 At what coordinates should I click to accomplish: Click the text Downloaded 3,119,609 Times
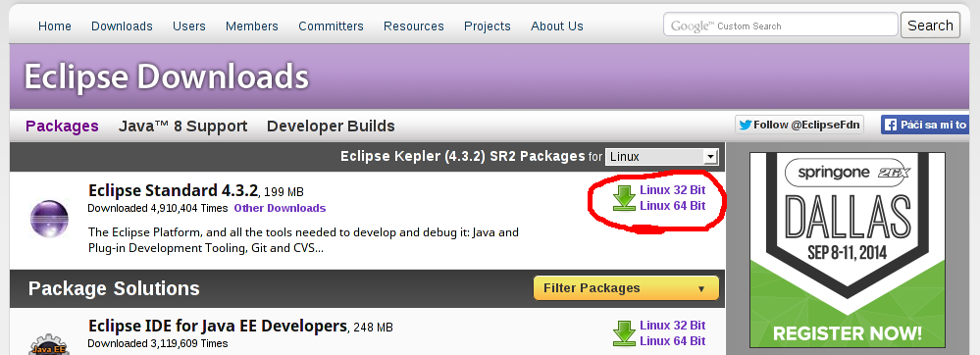click(x=158, y=344)
